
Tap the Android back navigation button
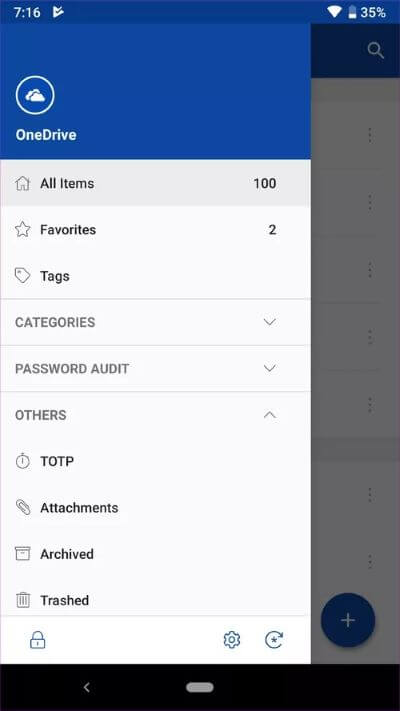[86, 687]
